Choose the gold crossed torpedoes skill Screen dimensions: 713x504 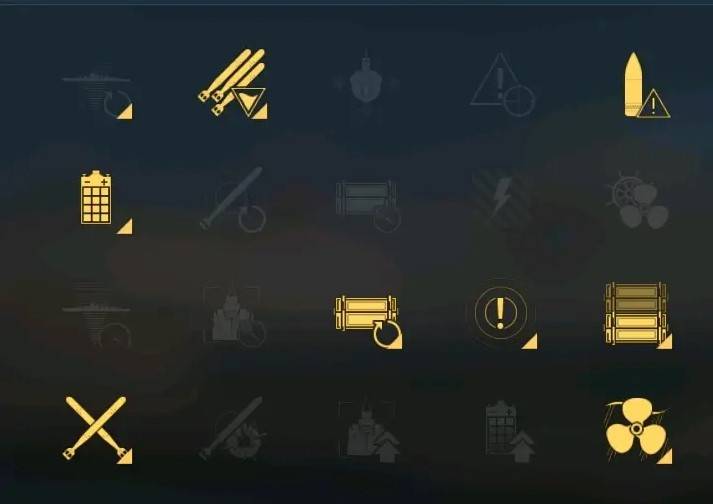97,430
